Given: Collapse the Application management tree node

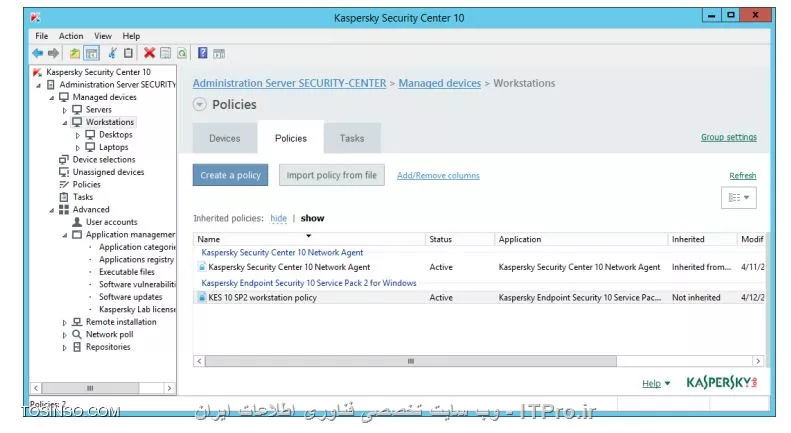Looking at the screenshot, I should pyautogui.click(x=65, y=235).
